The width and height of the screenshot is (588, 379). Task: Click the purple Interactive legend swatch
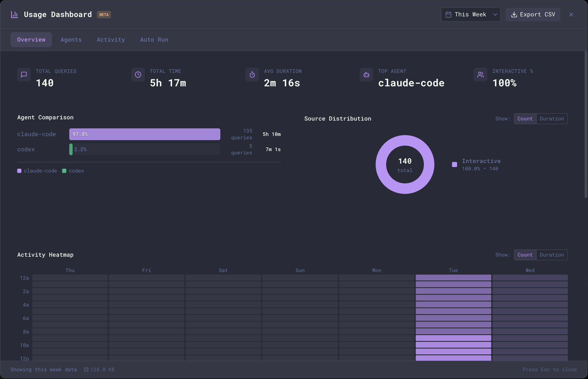point(454,164)
